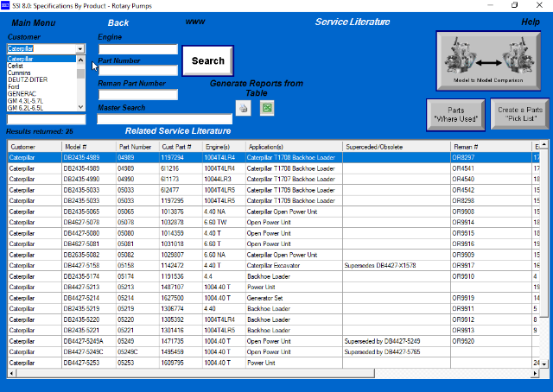Select Cerlist in customer list

[16, 66]
